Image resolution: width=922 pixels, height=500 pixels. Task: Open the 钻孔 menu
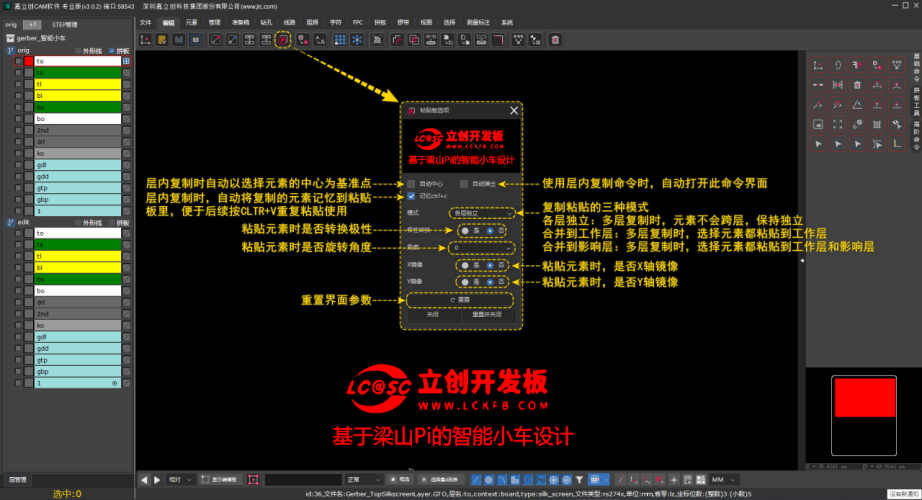266,22
